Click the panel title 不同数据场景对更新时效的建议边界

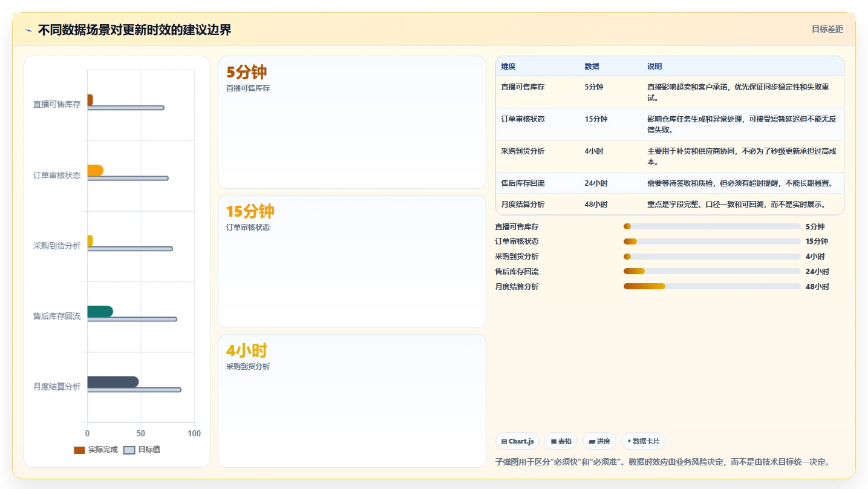tap(134, 30)
